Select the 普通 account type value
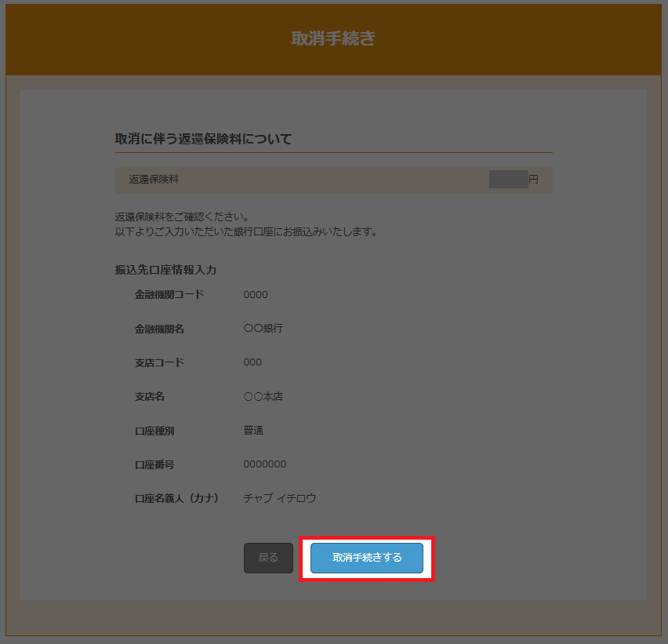This screenshot has width=668, height=644. pyautogui.click(x=253, y=431)
